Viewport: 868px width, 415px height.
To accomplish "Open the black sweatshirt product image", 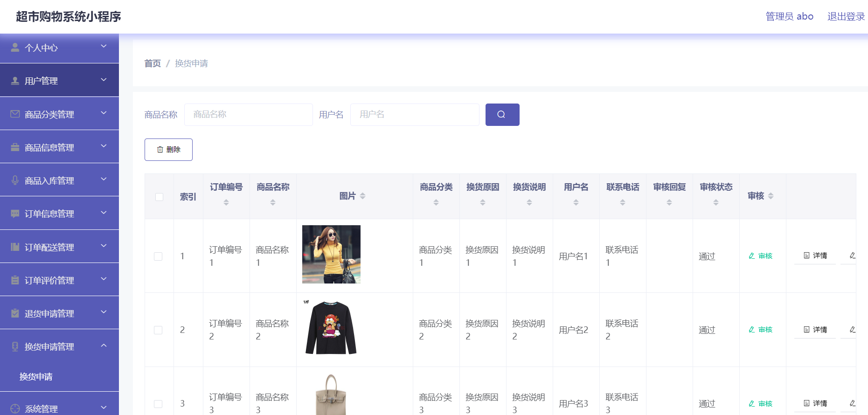I will 331,328.
